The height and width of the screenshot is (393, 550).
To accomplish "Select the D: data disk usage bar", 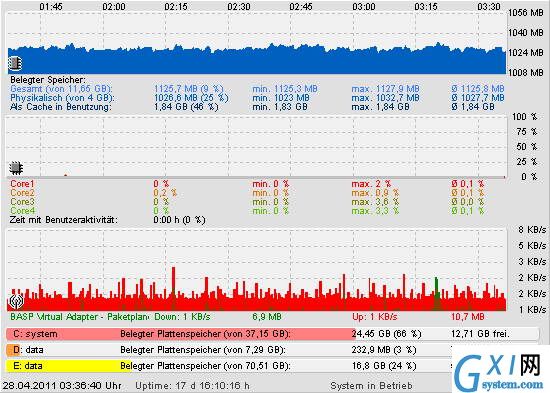I will (x=272, y=350).
